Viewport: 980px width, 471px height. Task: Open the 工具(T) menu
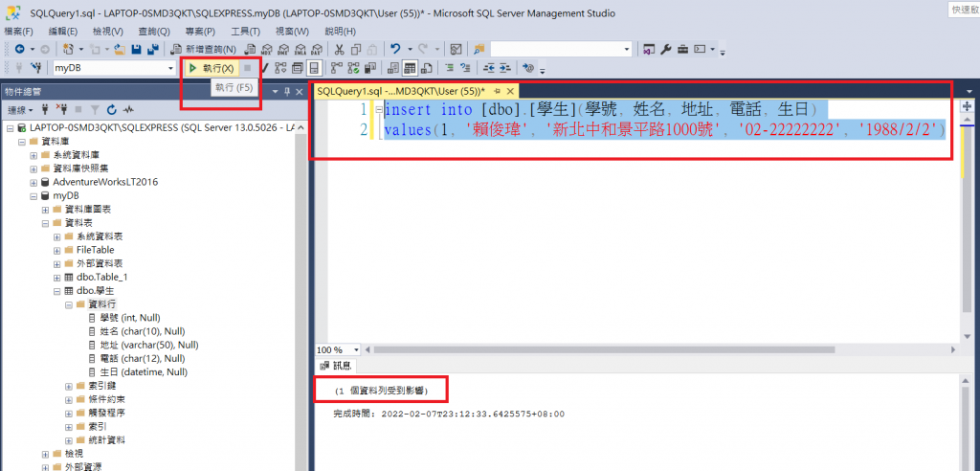coord(246,32)
